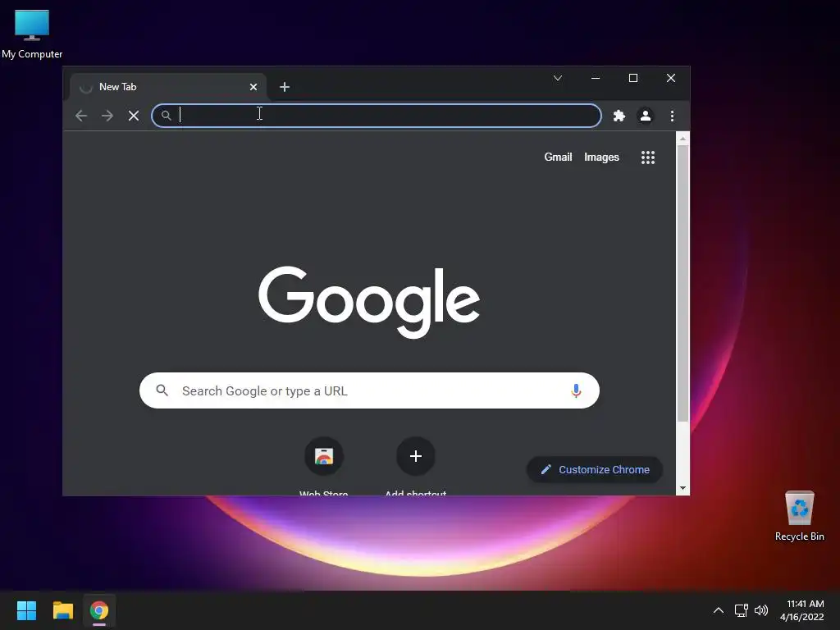Show hidden system tray icons

click(719, 610)
